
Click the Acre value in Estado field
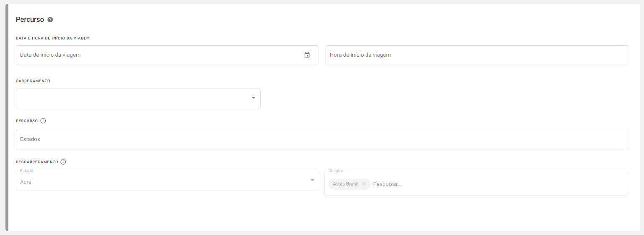[26, 182]
